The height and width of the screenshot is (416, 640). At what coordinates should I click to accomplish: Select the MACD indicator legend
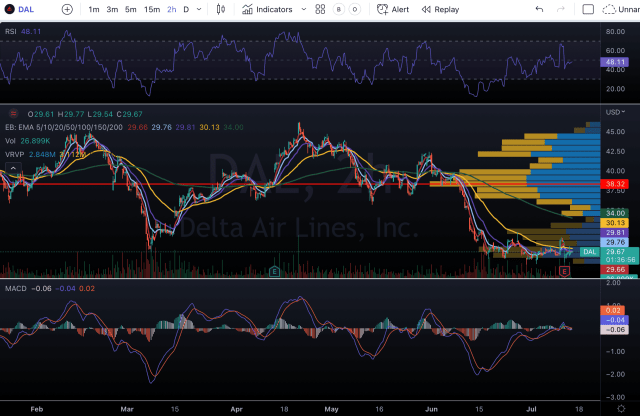click(x=16, y=289)
